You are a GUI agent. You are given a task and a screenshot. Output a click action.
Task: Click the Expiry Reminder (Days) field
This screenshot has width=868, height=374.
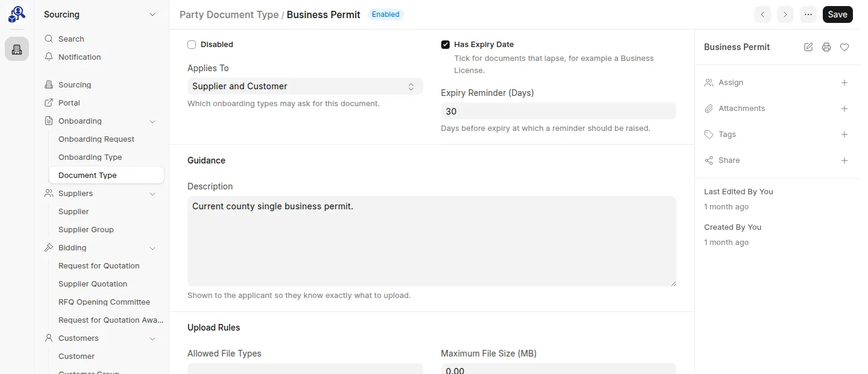(558, 111)
